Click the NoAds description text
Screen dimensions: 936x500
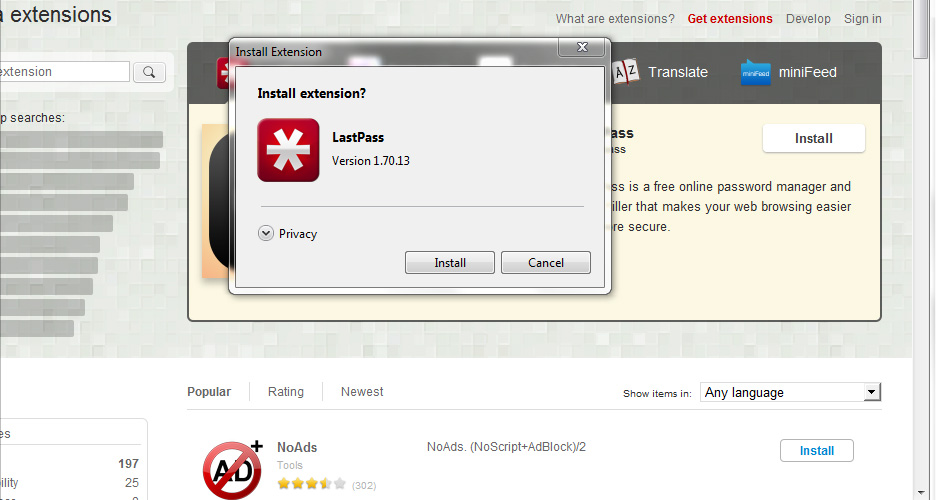pyautogui.click(x=506, y=446)
